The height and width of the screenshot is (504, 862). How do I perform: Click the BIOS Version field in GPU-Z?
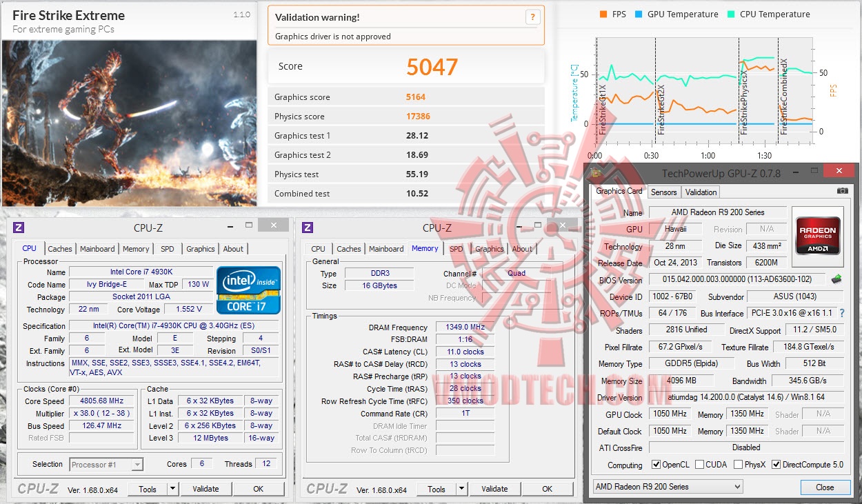tap(738, 279)
